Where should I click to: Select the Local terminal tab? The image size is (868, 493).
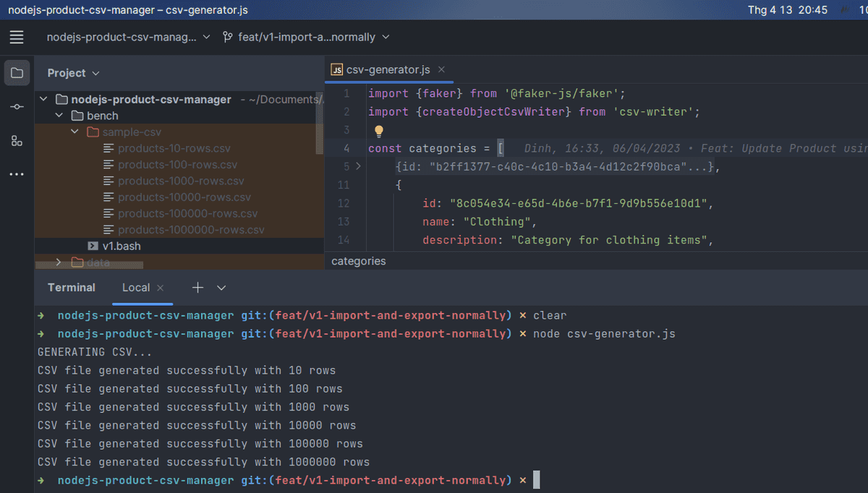136,287
